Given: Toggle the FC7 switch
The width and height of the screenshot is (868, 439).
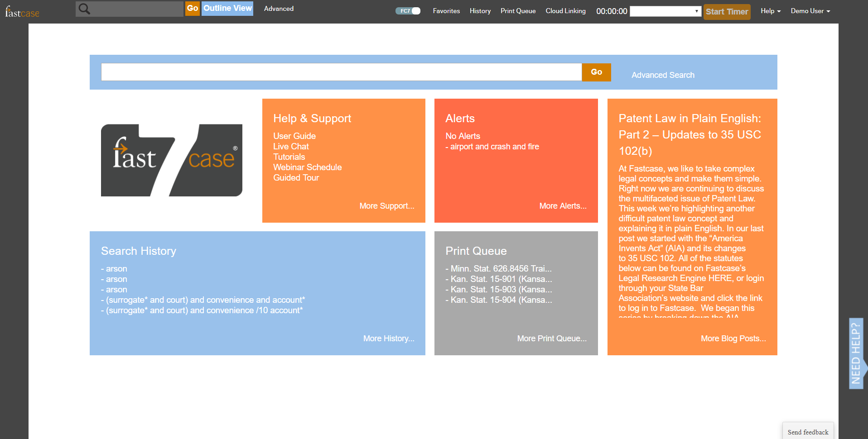Looking at the screenshot, I should click(408, 11).
